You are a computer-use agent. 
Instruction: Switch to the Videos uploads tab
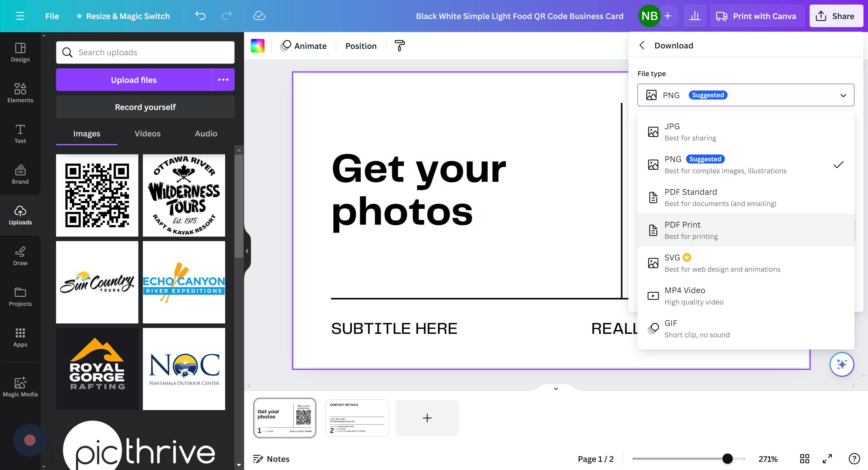coord(147,133)
